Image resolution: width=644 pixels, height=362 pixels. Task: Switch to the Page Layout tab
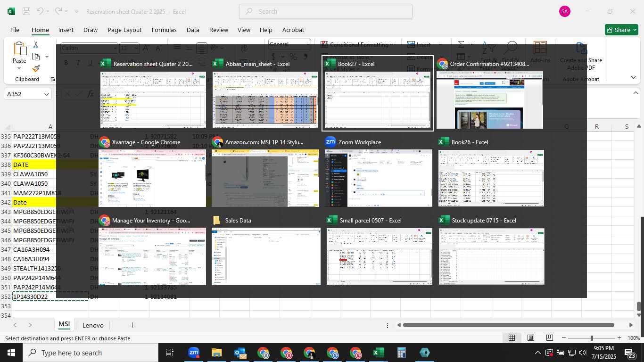[x=124, y=30]
